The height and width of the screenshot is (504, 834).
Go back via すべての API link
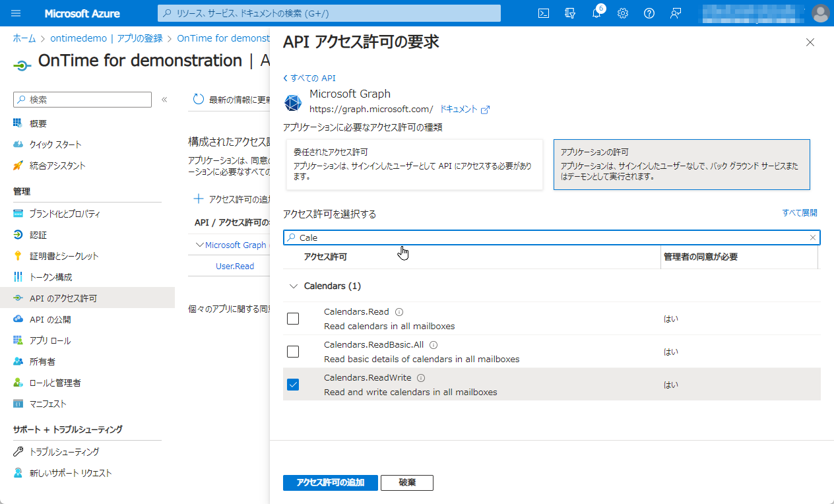click(x=309, y=78)
